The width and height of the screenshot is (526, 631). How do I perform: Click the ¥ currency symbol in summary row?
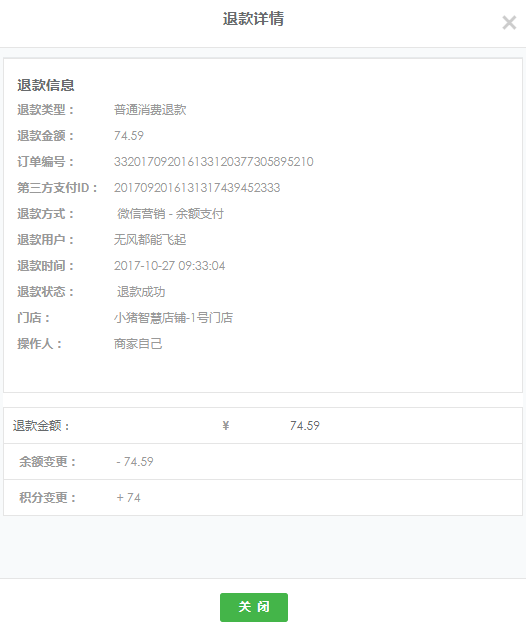click(x=226, y=425)
